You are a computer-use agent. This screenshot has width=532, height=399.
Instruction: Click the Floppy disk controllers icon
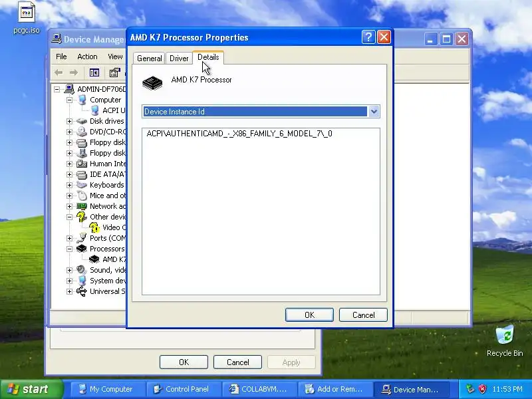pyautogui.click(x=81, y=142)
